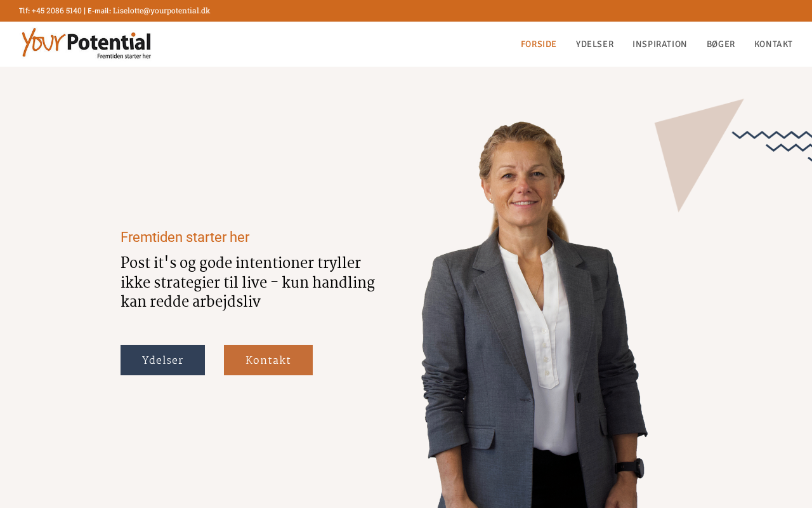Image resolution: width=812 pixels, height=508 pixels.
Task: Select the orange "Fremtiden starter her" subtitle
Action: tap(185, 237)
